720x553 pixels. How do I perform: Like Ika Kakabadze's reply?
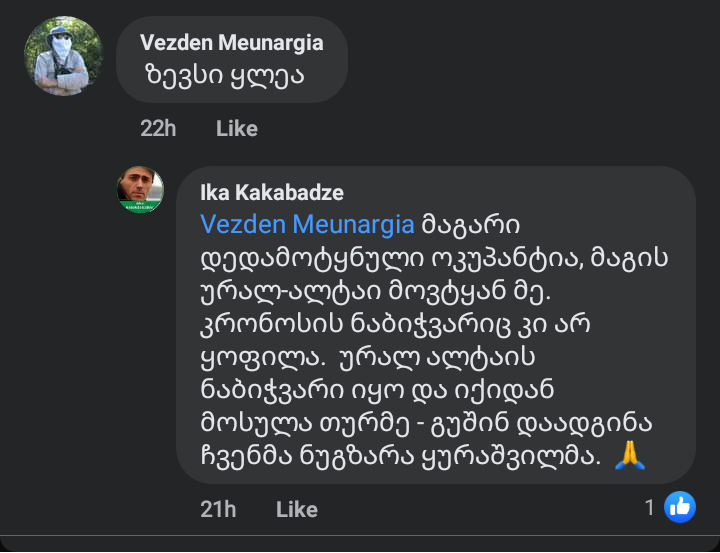coord(296,509)
